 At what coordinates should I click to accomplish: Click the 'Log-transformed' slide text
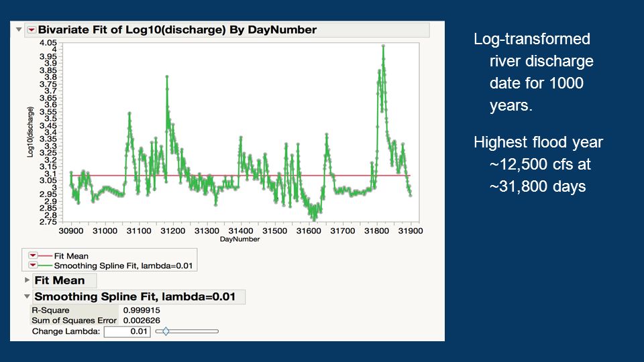pyautogui.click(x=532, y=39)
